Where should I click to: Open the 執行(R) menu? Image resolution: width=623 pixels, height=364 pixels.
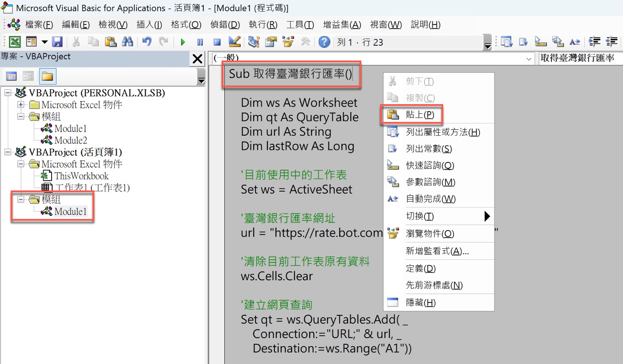pyautogui.click(x=263, y=24)
